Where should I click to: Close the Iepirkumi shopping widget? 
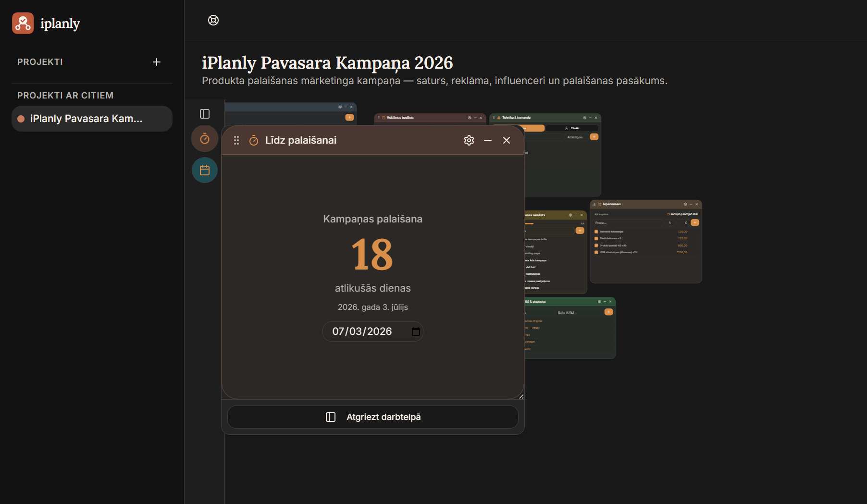click(697, 204)
